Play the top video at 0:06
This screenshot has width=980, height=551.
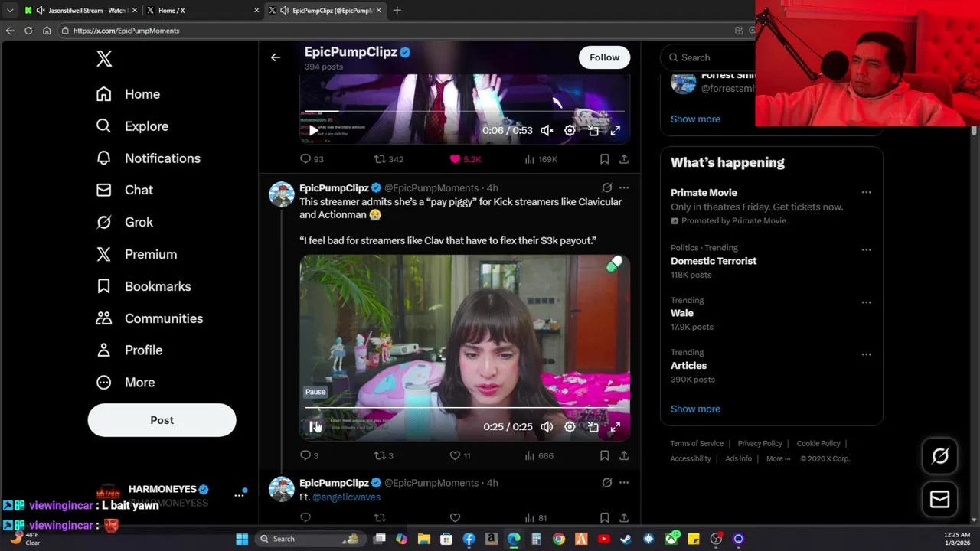coord(313,131)
